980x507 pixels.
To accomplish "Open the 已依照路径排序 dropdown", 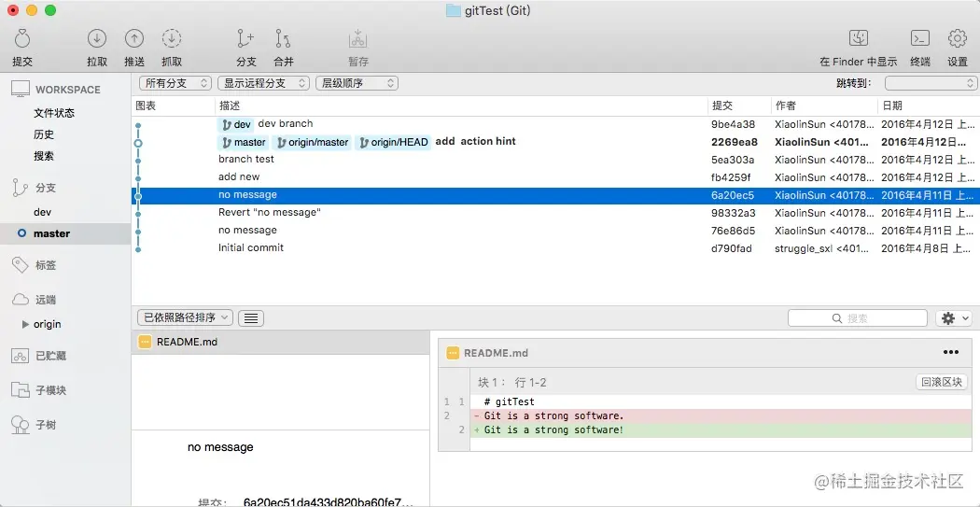I will click(x=185, y=317).
